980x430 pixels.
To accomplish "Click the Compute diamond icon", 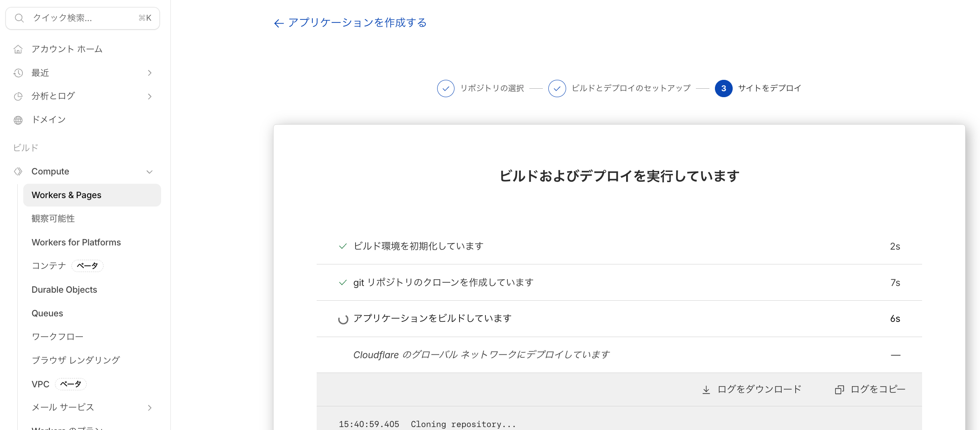I will pyautogui.click(x=18, y=171).
